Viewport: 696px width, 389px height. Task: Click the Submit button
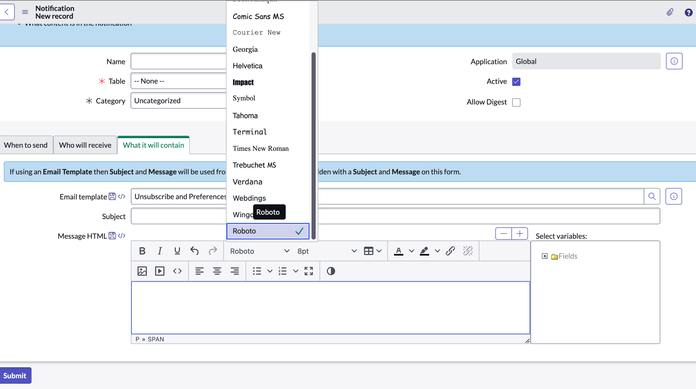coord(15,376)
